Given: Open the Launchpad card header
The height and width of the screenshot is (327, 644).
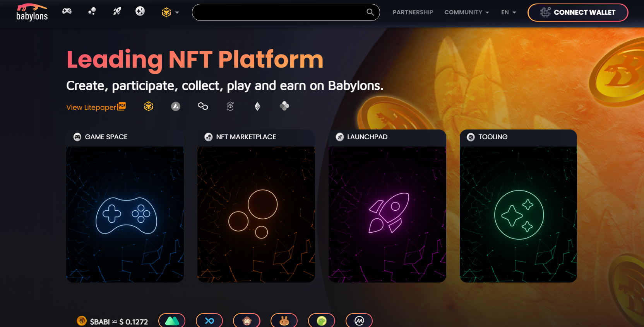Looking at the screenshot, I should [x=387, y=137].
